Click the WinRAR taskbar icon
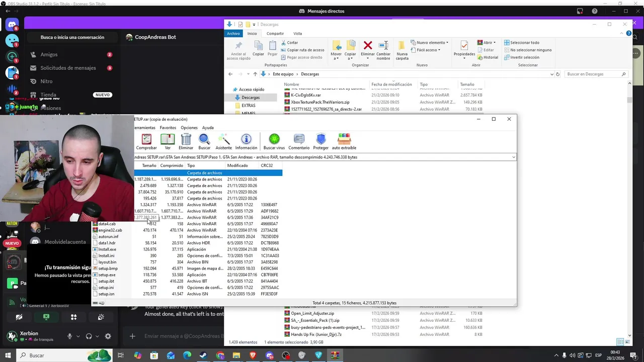 point(335,355)
